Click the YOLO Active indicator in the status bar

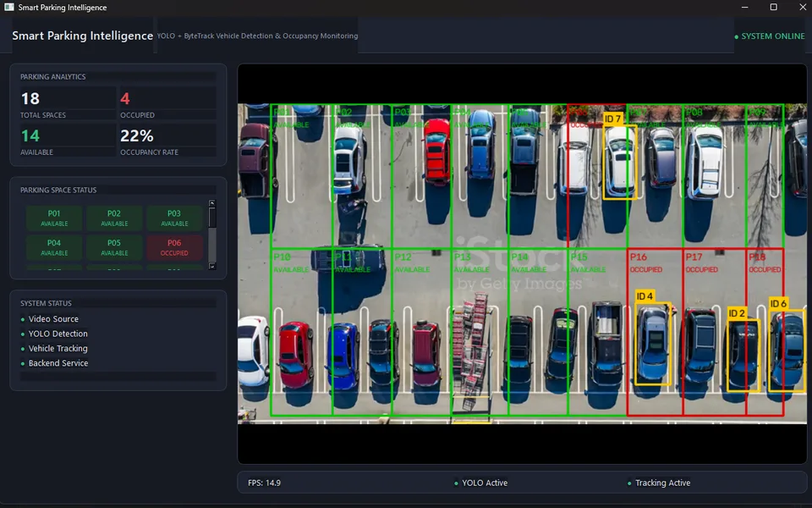pyautogui.click(x=480, y=483)
